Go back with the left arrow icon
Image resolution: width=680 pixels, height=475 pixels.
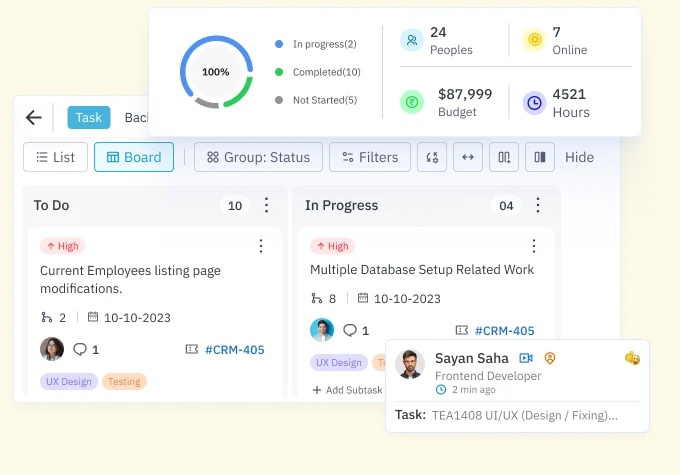(x=33, y=117)
